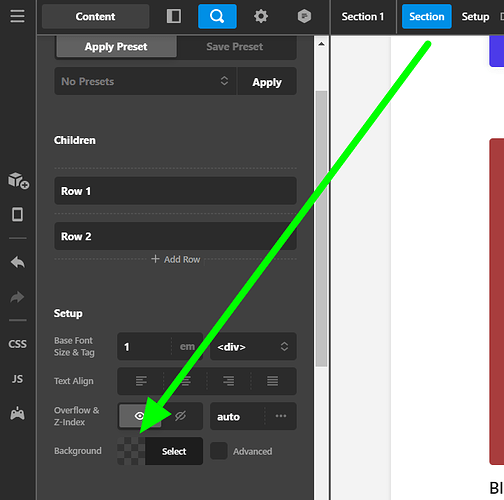
Task: Enable the Advanced background checkbox
Action: [219, 451]
